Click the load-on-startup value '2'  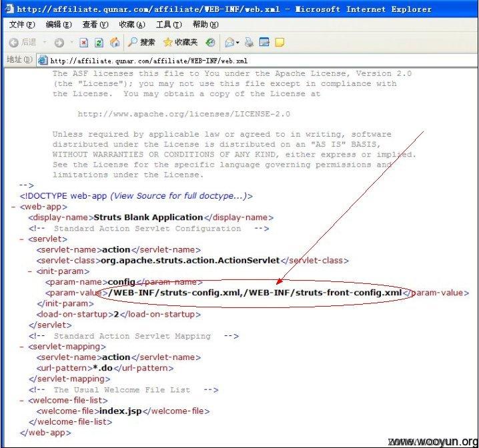116,314
